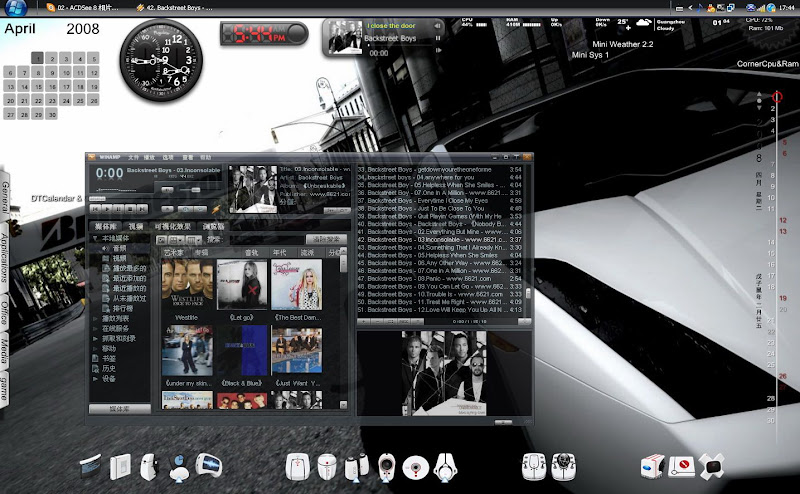Screen dimensions: 800x494
Task: Click the speaker icon next to 音频
Action: (x=105, y=248)
